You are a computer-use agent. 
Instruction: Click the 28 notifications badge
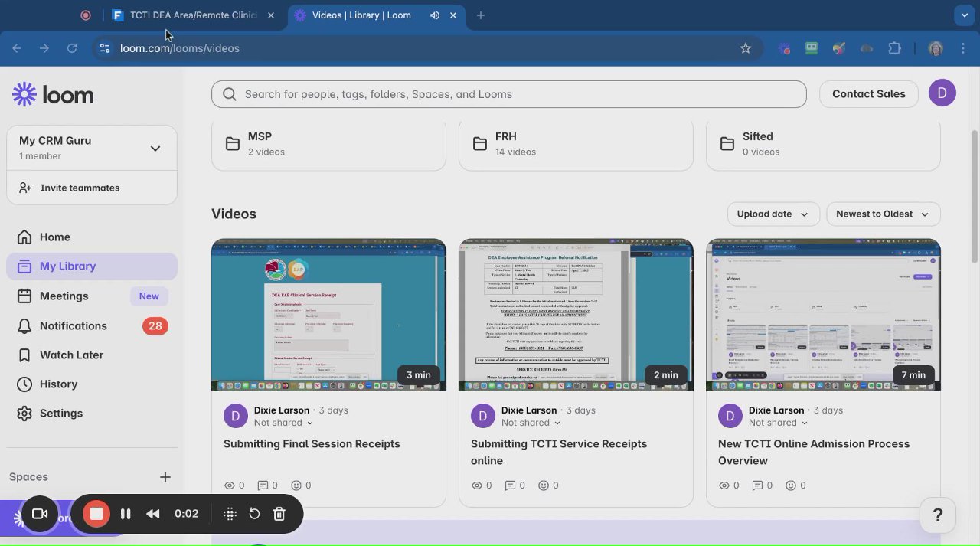(x=155, y=325)
